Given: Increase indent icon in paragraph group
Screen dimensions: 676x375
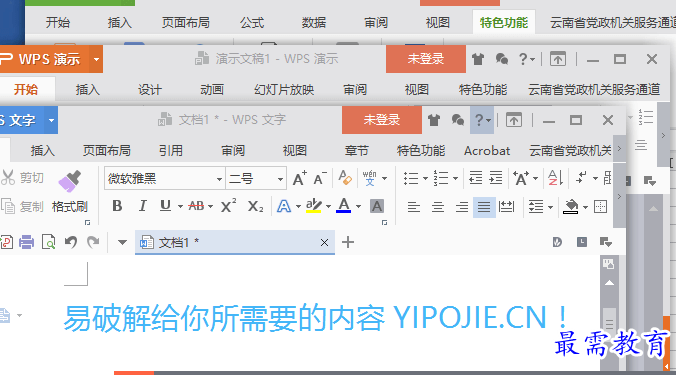Looking at the screenshot, I should (495, 178).
